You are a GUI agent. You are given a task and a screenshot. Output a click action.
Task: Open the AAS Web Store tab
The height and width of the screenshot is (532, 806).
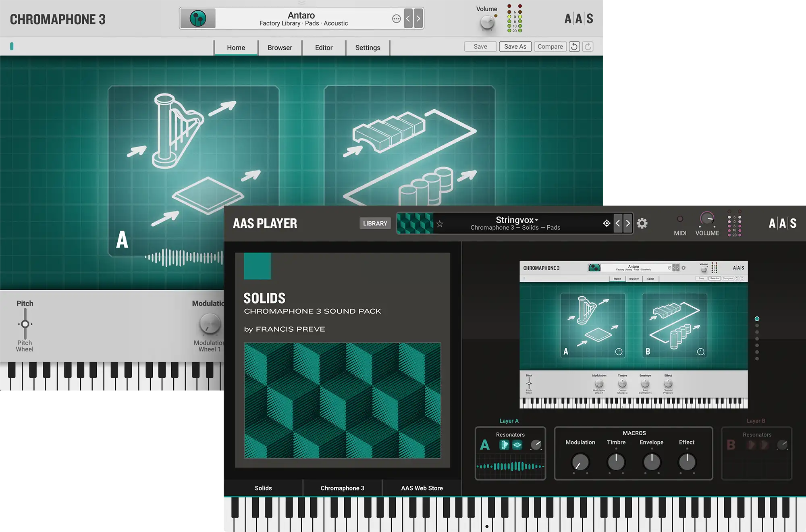[422, 488]
